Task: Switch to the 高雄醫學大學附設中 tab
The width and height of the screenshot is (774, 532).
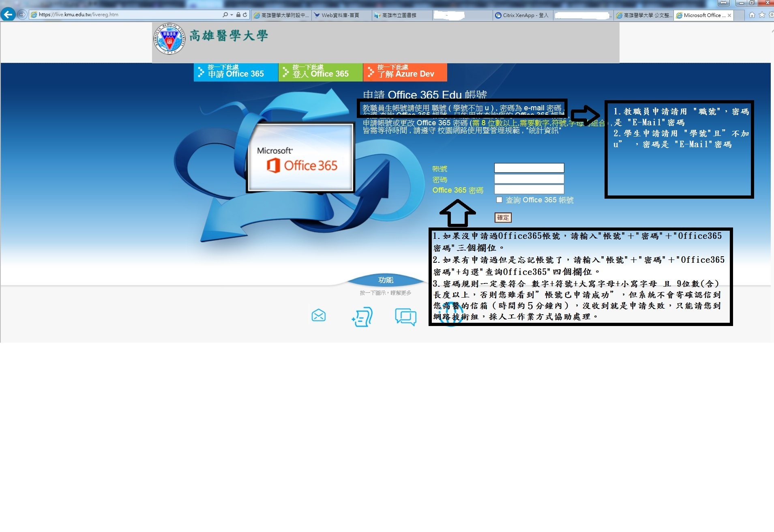Action: point(281,15)
